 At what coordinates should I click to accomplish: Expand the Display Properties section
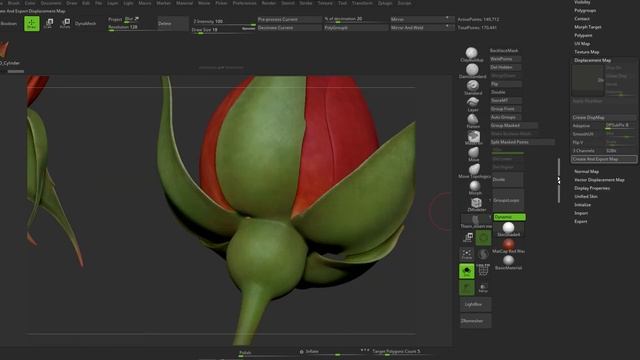592,188
